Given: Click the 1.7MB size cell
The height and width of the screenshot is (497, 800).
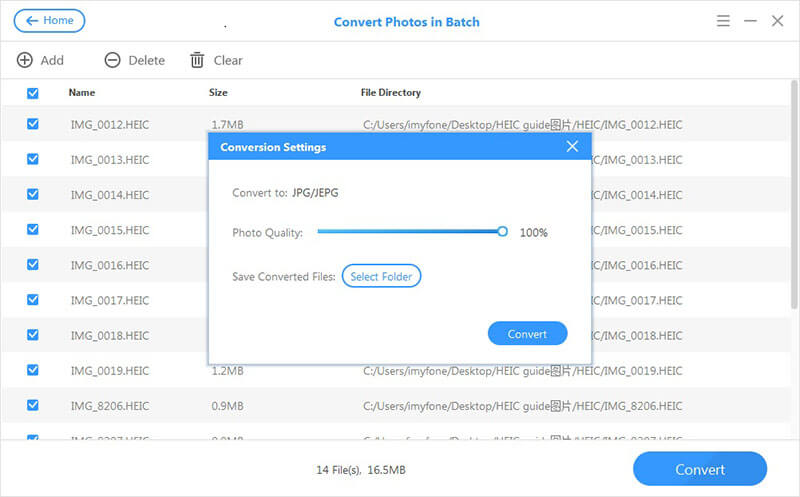Looking at the screenshot, I should 227,125.
